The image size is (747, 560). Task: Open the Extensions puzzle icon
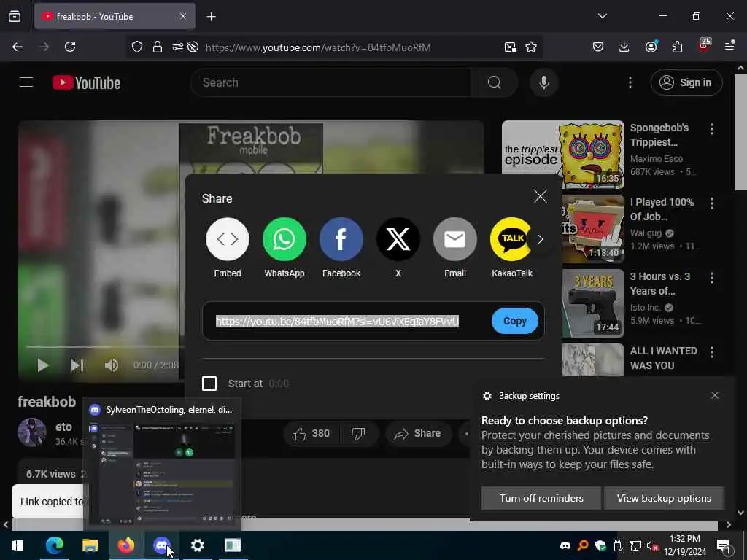(x=677, y=47)
